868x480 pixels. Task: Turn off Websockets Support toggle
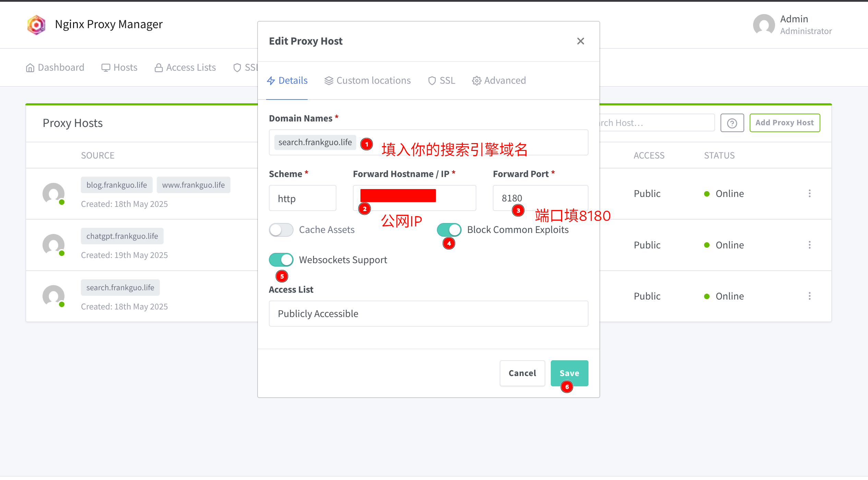281,260
